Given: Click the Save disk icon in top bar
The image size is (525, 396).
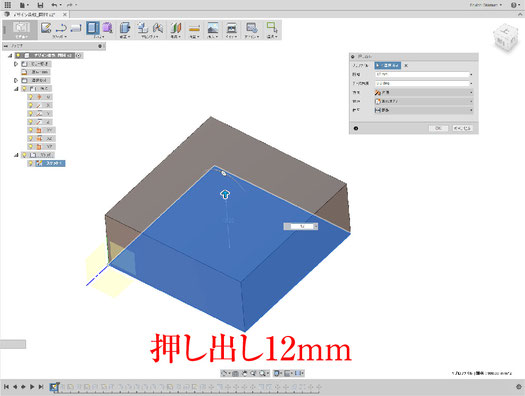Looking at the screenshot, I should [x=40, y=5].
